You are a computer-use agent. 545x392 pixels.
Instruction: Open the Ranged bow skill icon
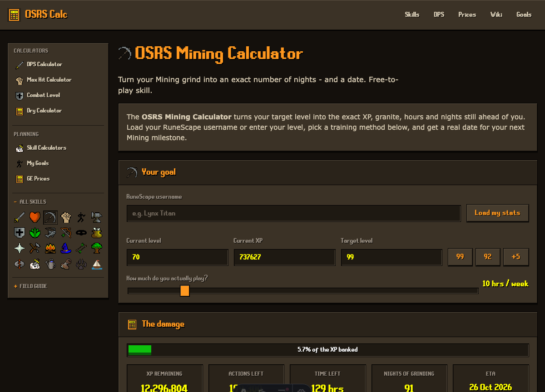66,233
